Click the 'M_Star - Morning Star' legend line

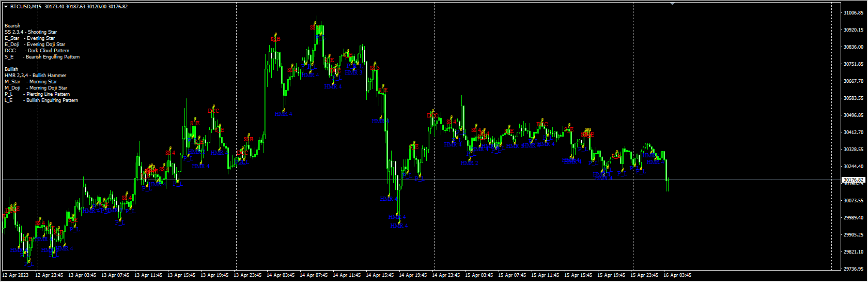tap(31, 82)
